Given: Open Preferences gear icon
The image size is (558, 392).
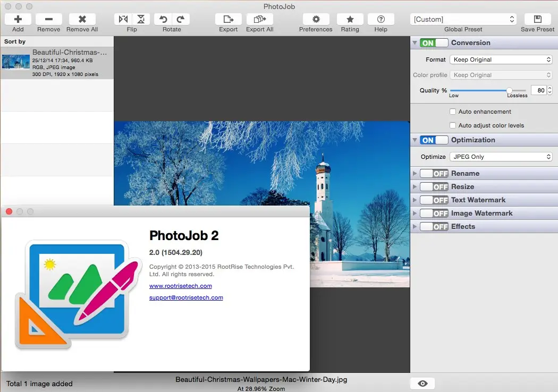Looking at the screenshot, I should [316, 19].
